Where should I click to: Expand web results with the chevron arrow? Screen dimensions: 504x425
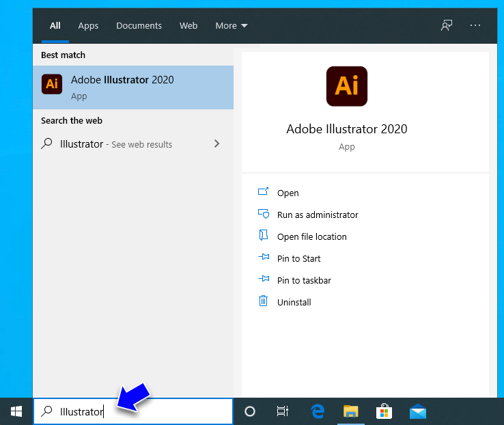pyautogui.click(x=216, y=143)
